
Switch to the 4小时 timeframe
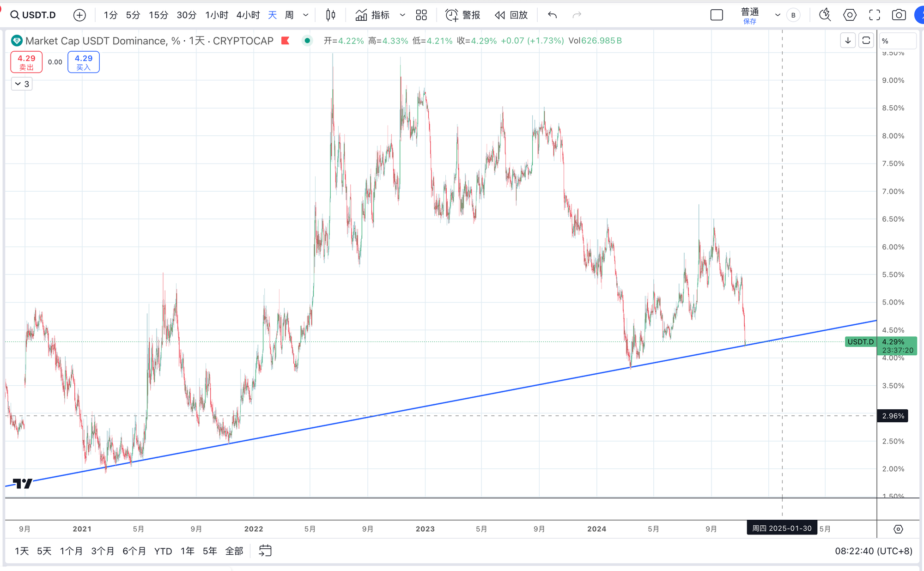[248, 15]
